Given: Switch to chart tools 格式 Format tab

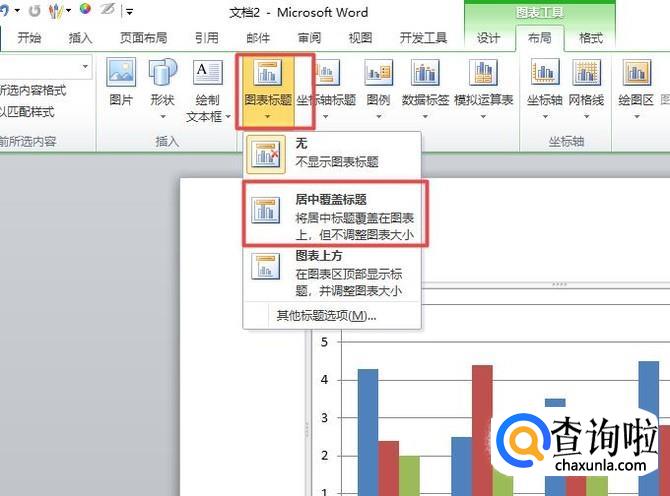Looking at the screenshot, I should [591, 38].
